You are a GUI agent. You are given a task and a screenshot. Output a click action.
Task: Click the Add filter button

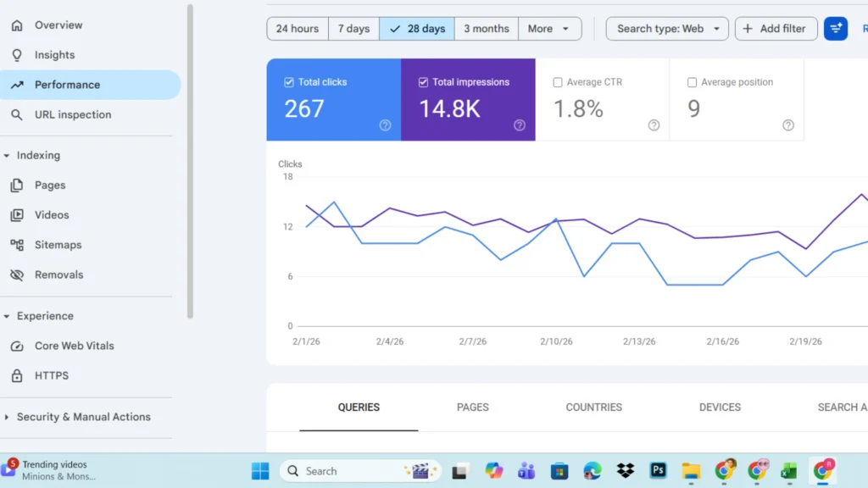776,28
